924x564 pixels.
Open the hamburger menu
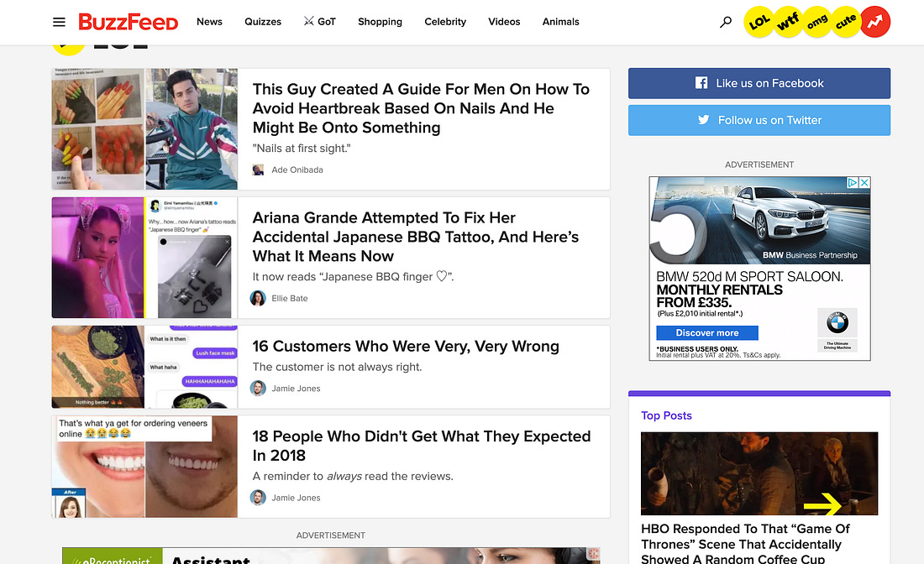click(59, 22)
